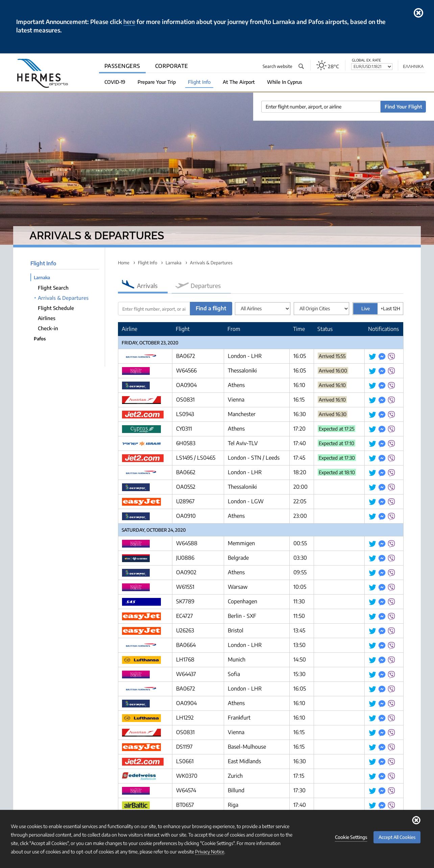
Task: Expand the All Airlines filter dropdown
Action: tap(263, 309)
